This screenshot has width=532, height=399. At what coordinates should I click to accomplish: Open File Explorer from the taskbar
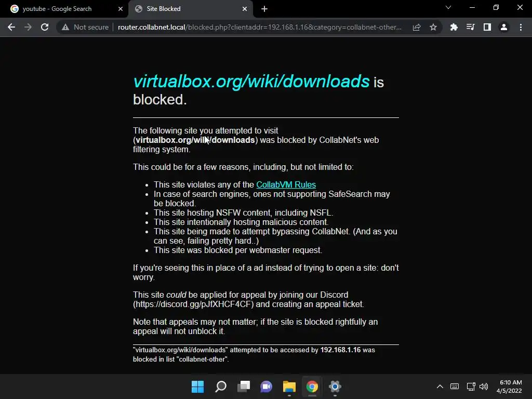[289, 387]
